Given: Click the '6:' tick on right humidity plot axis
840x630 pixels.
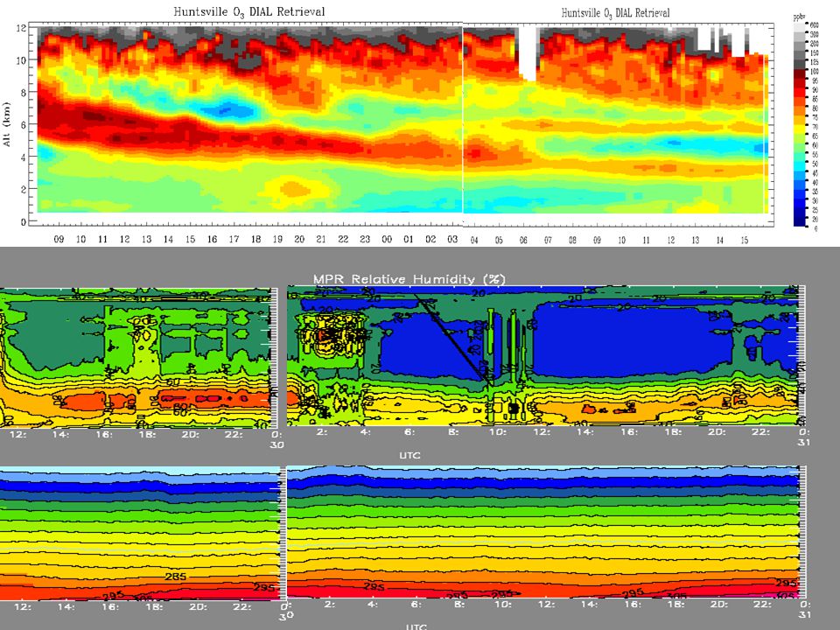Looking at the screenshot, I should 409,431.
